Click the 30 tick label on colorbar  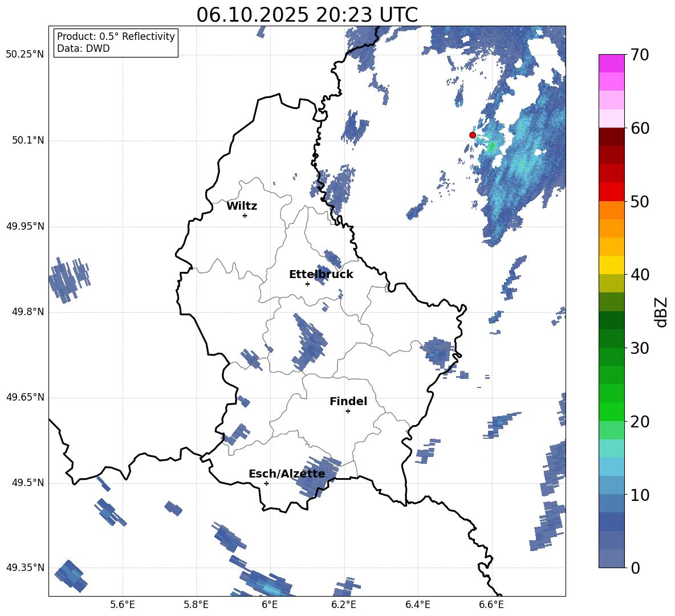tap(640, 348)
